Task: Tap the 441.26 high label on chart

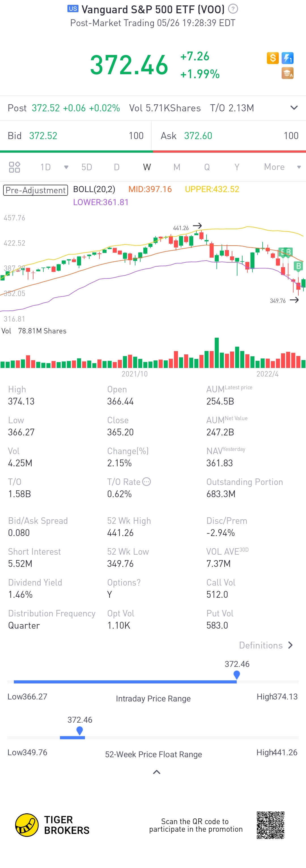Action: (x=181, y=228)
